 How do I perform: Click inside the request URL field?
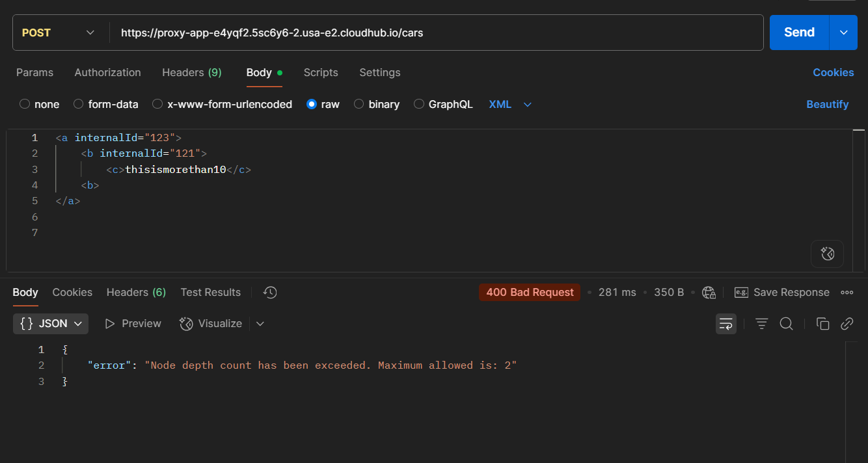pyautogui.click(x=390, y=32)
